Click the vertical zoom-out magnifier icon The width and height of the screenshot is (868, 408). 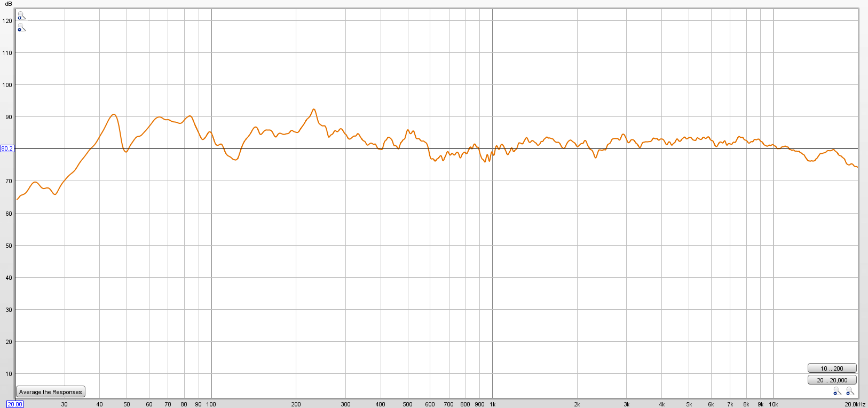[21, 27]
